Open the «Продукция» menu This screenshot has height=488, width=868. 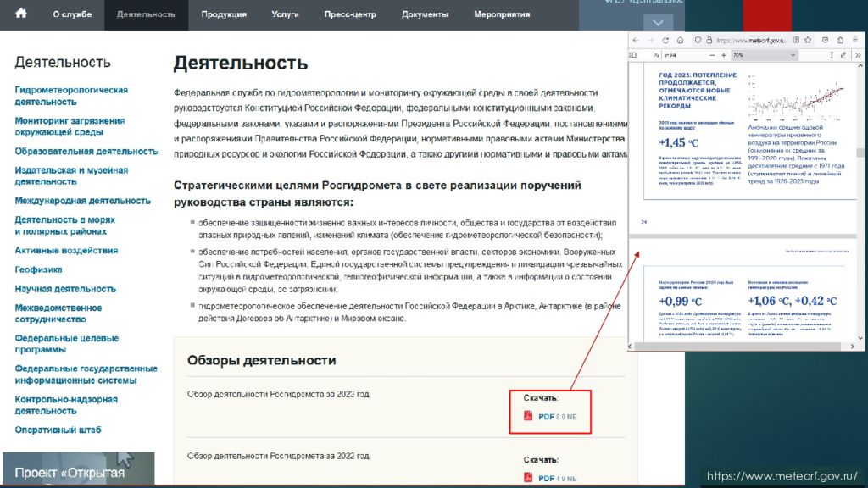tap(224, 14)
